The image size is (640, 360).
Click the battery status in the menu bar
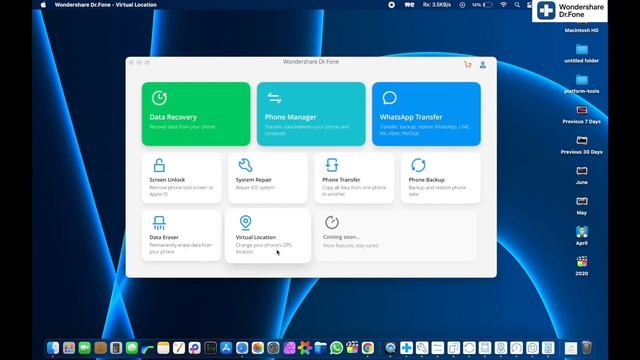(x=482, y=5)
